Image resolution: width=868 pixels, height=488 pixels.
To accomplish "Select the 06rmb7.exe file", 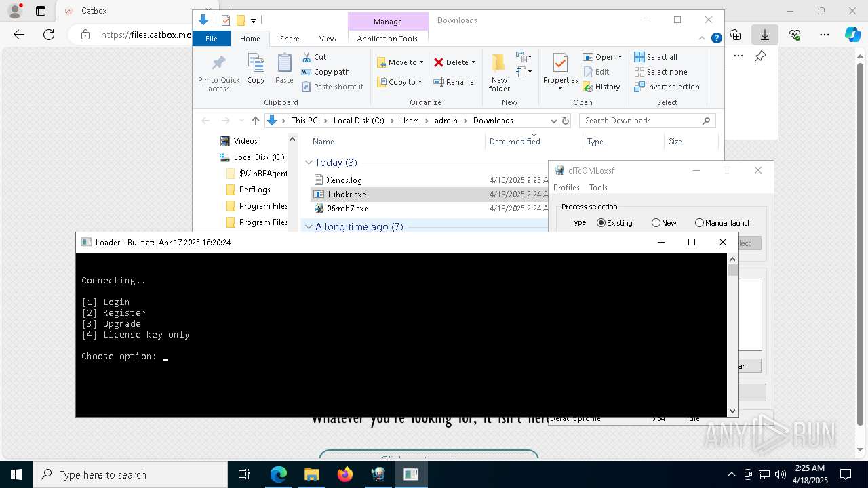I will click(x=347, y=209).
